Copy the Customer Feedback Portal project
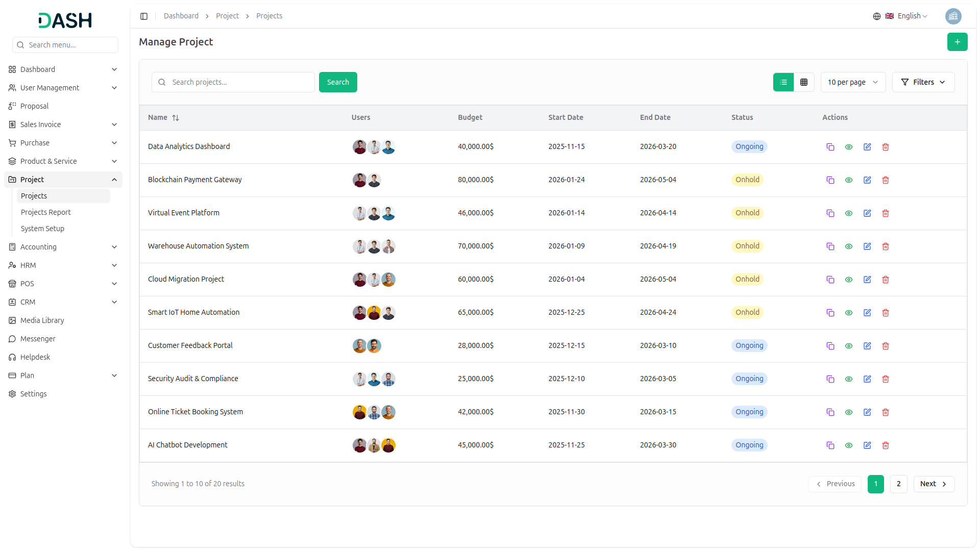 [x=830, y=346]
